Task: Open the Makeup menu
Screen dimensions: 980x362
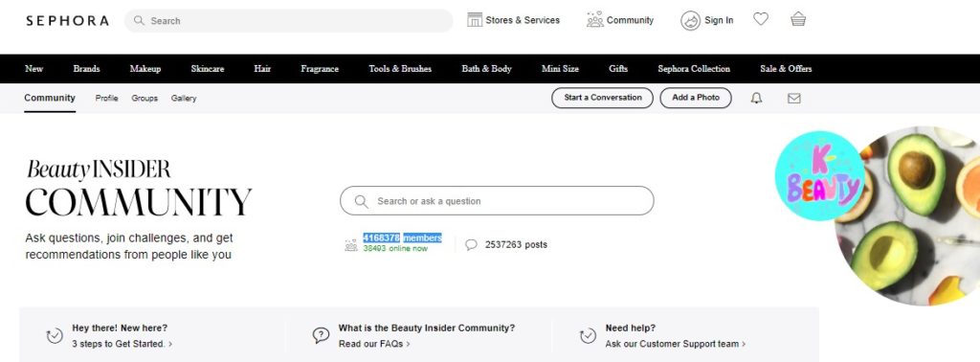Action: 145,69
